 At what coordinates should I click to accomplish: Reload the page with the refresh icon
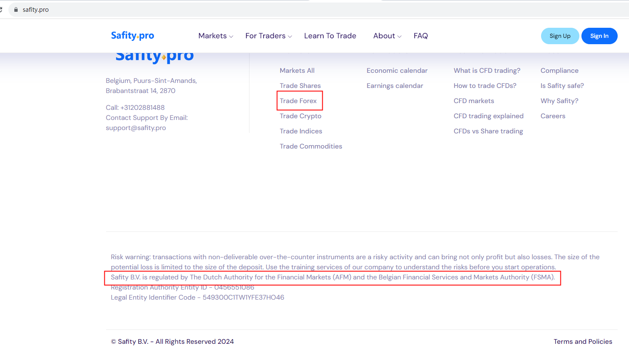tap(1, 10)
